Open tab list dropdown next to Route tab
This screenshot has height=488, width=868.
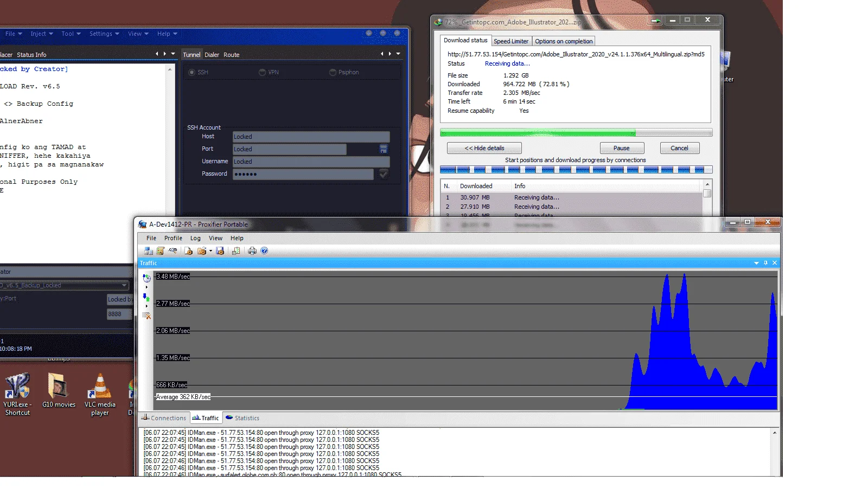tap(398, 54)
